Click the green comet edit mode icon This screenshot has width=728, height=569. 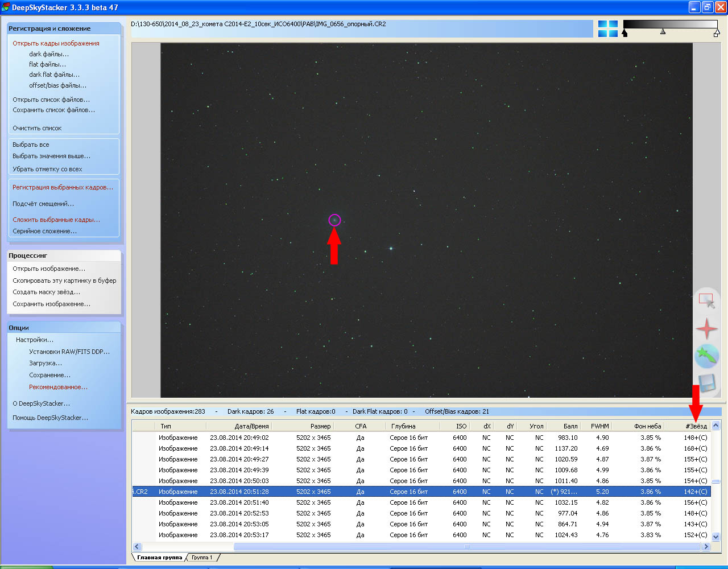coord(706,356)
